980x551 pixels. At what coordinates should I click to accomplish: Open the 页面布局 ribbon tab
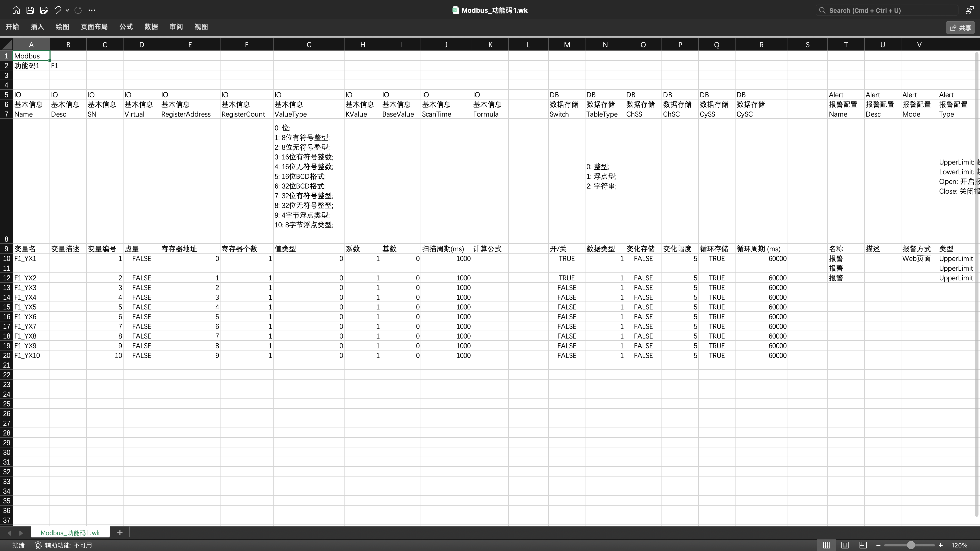coord(94,27)
